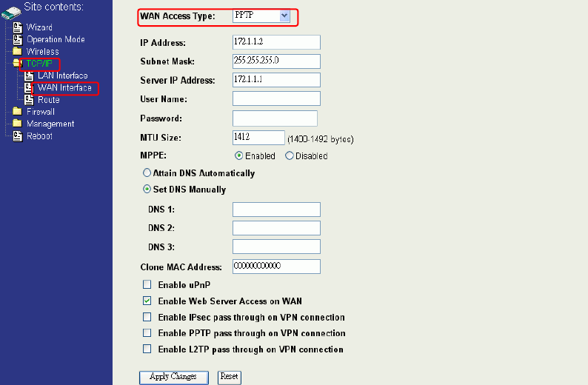Select MPPE Enabled radio button
This screenshot has height=385, width=588.
pos(239,155)
